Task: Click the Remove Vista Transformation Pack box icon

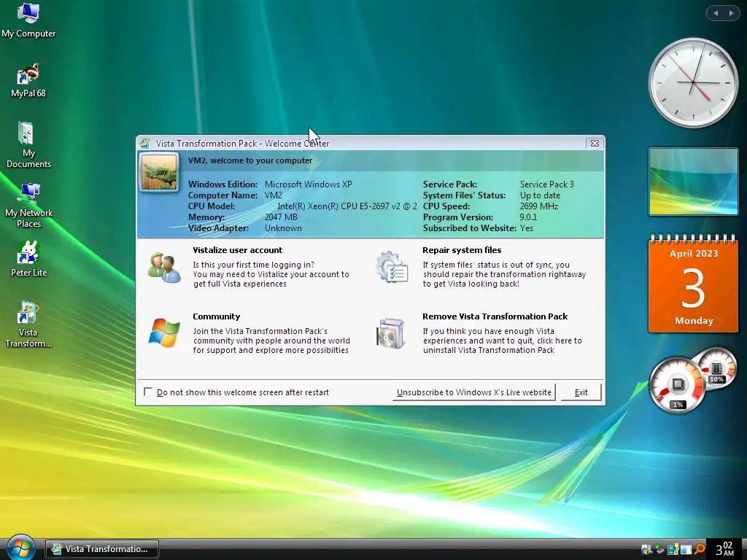Action: (391, 333)
